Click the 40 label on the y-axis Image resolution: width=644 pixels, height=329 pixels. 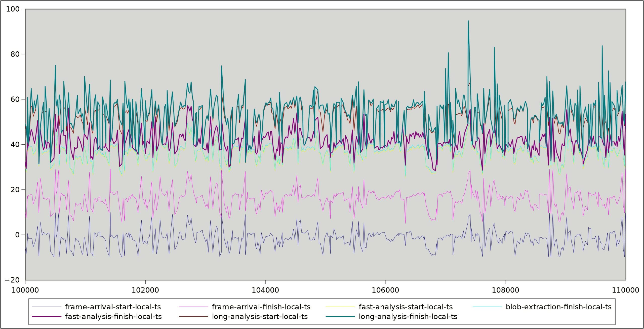pyautogui.click(x=15, y=144)
